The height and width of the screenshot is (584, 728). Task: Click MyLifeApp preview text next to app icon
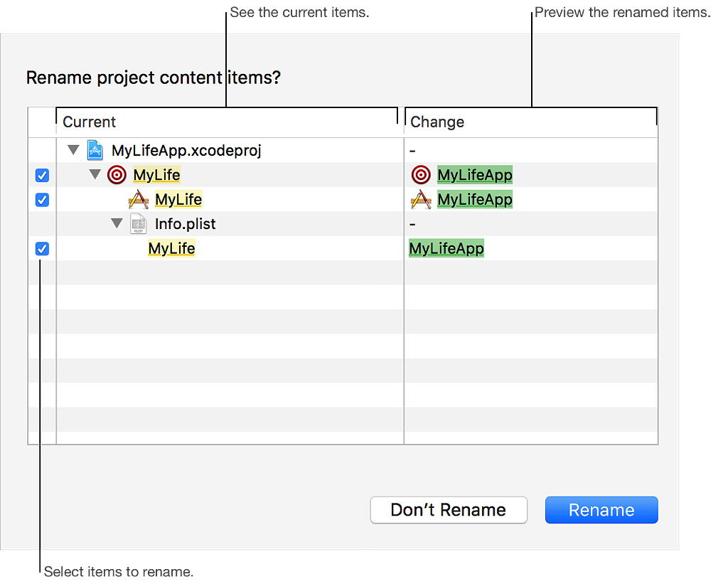474,200
